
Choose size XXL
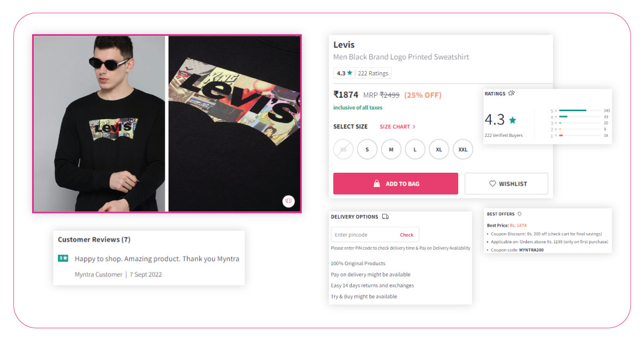pos(463,149)
